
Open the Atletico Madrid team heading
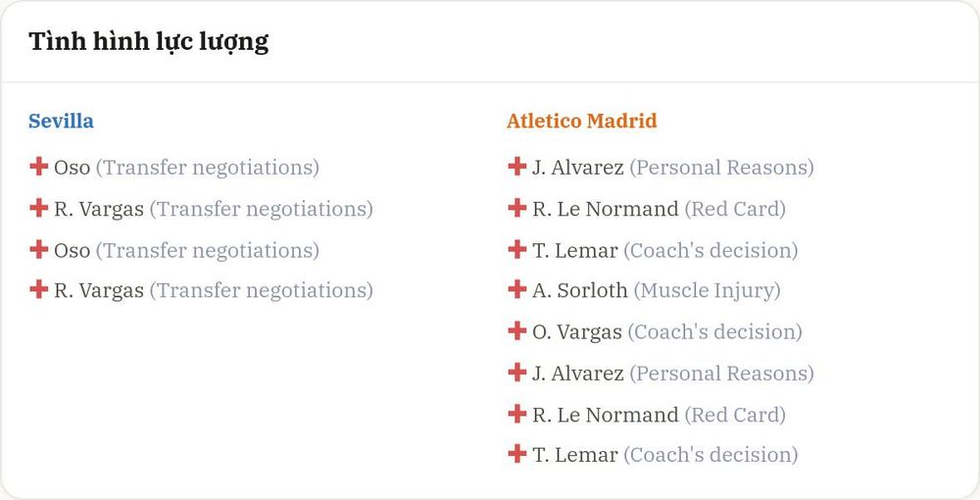pyautogui.click(x=582, y=121)
